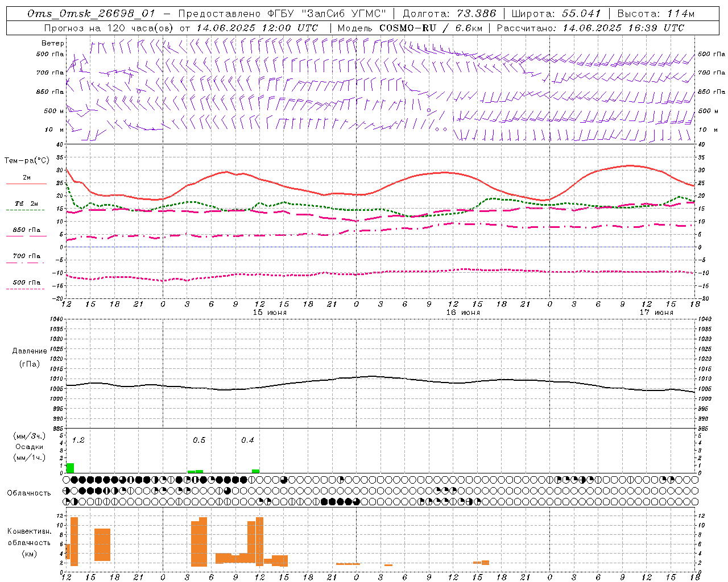Viewport: 728px width, 582px height.
Task: Click the 'Облачность' cloudiness label
Action: (29, 493)
